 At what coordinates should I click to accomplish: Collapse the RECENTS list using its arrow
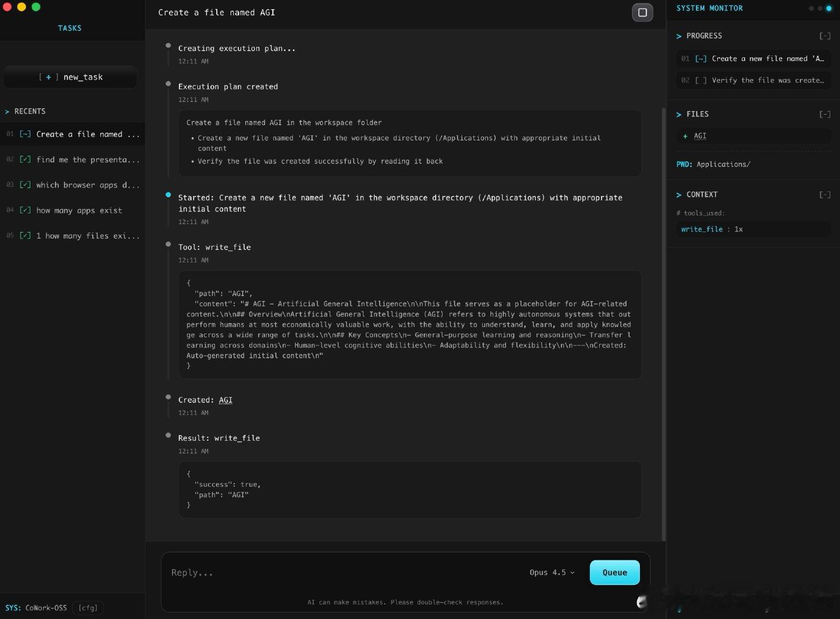tap(7, 112)
